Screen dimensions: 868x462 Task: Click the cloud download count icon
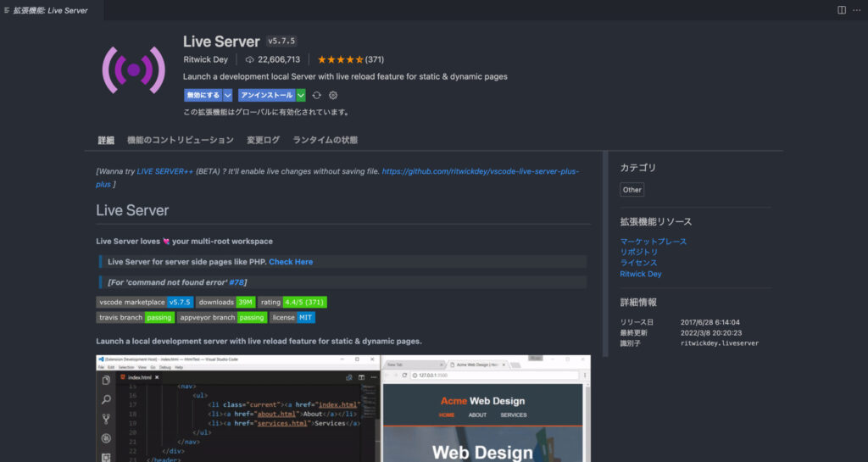click(249, 59)
